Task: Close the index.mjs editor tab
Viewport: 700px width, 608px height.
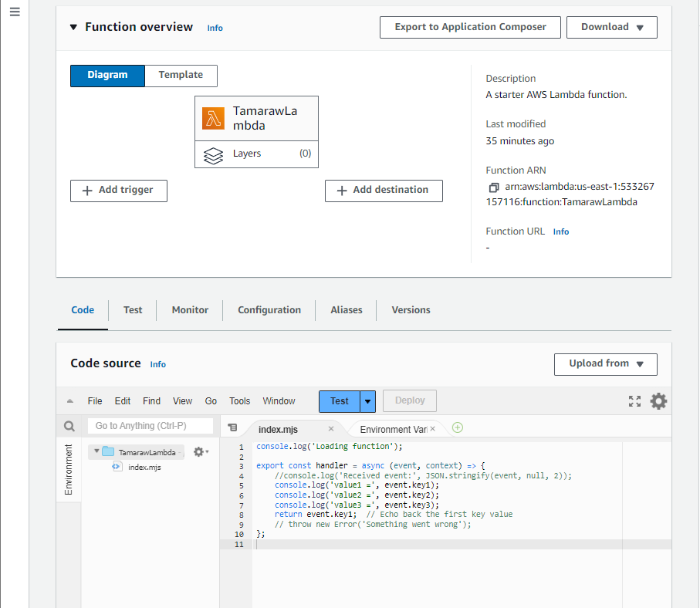Action: (331, 429)
